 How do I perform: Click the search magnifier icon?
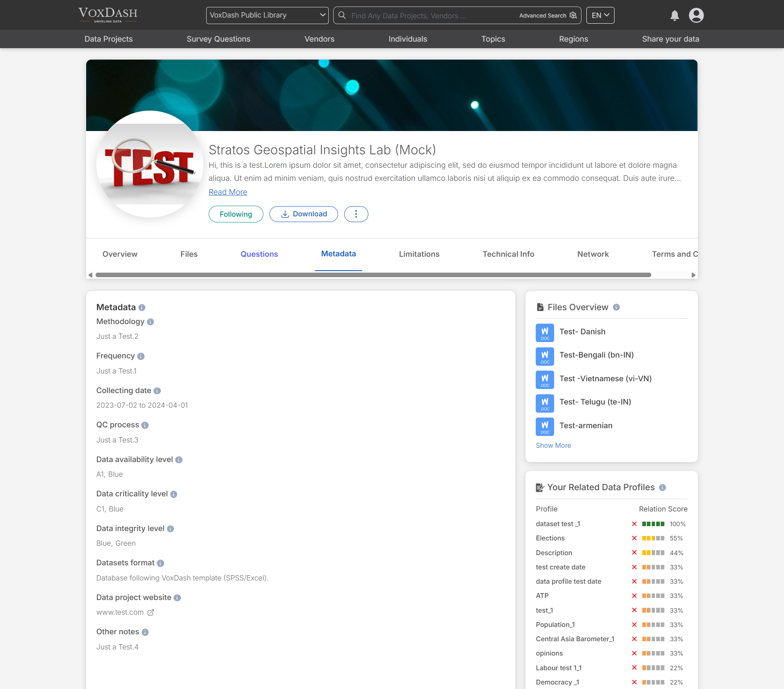coord(342,15)
